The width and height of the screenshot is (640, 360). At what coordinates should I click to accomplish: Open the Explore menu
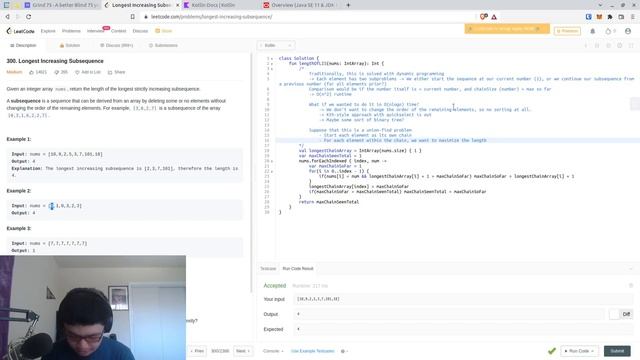[x=48, y=31]
